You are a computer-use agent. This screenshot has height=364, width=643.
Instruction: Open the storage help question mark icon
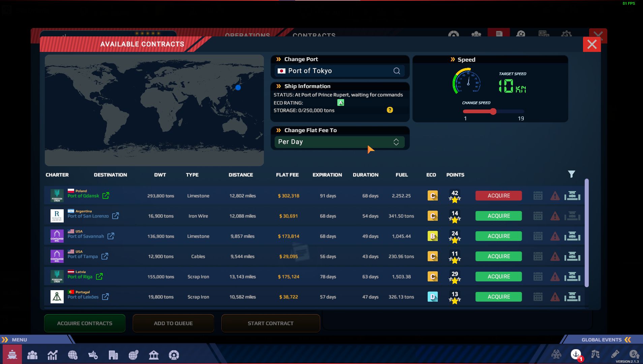tap(390, 110)
